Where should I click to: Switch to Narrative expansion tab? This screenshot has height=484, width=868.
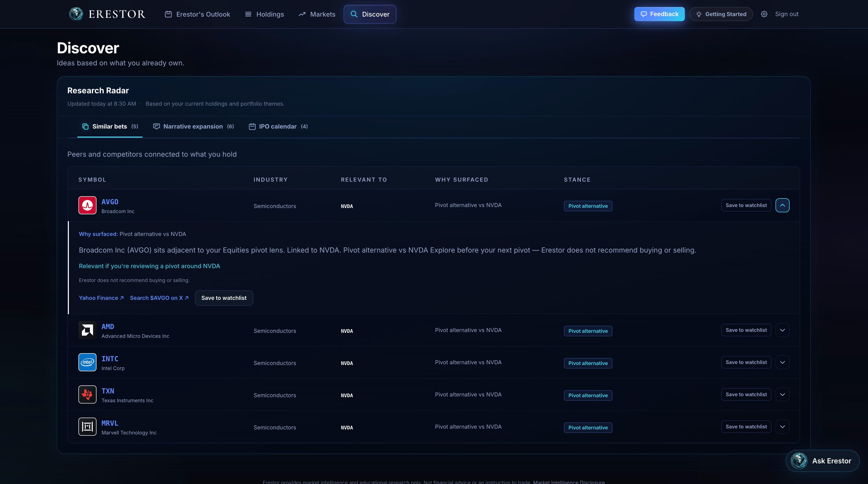pyautogui.click(x=194, y=127)
